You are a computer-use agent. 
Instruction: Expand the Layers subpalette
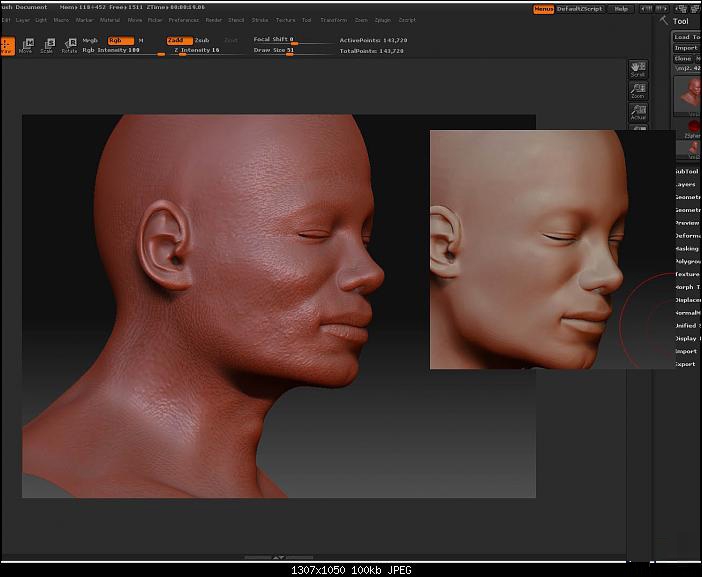(x=687, y=184)
